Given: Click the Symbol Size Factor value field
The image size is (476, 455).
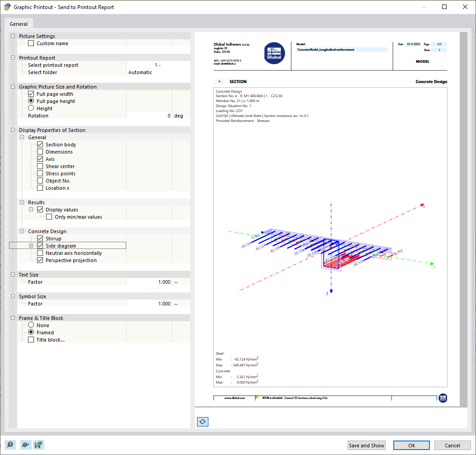Looking at the screenshot, I should point(149,304).
